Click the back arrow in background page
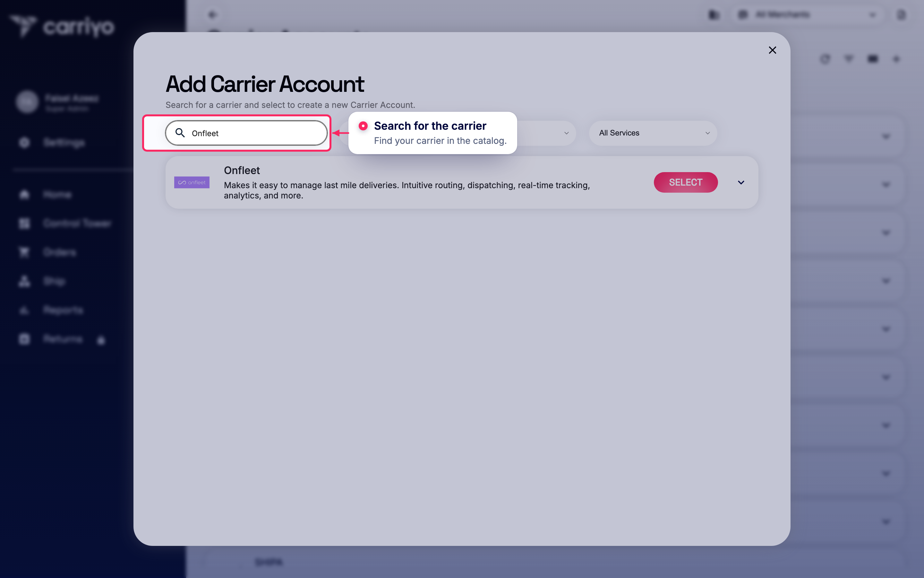The image size is (924, 578). tap(213, 15)
